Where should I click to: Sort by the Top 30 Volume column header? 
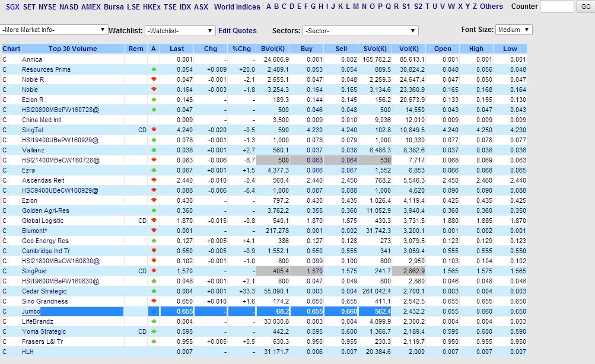(72, 49)
